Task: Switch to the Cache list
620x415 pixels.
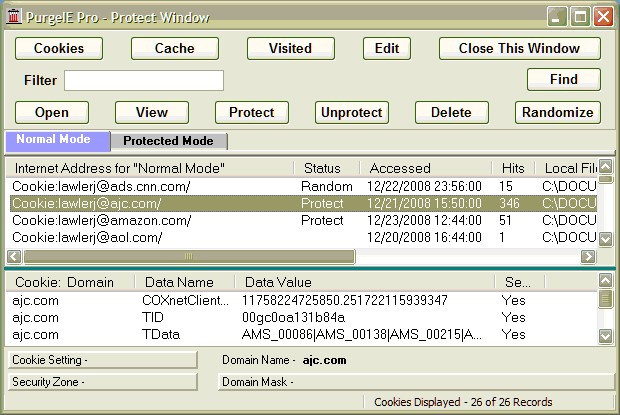Action: pyautogui.click(x=175, y=49)
